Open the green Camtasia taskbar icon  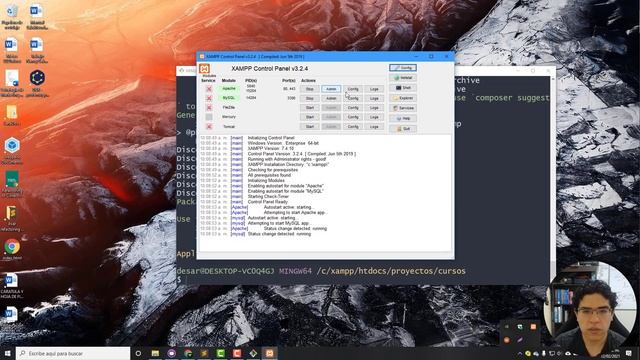pos(220,353)
